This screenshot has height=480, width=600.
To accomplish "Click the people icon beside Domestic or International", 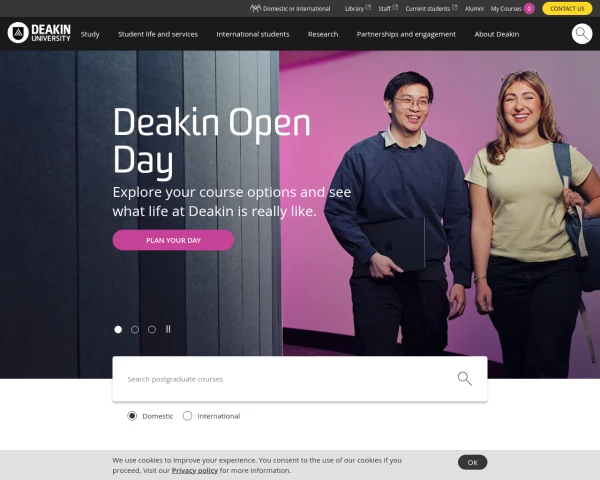I will [x=255, y=8].
